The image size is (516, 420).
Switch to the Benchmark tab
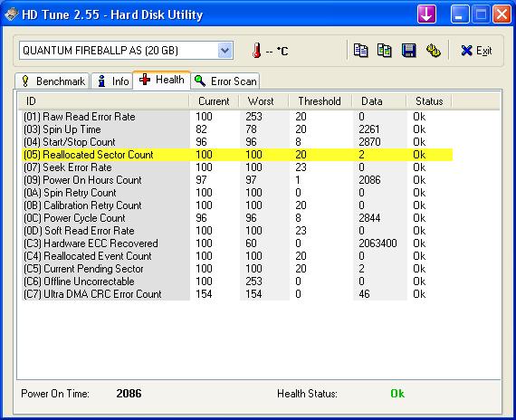click(53, 81)
